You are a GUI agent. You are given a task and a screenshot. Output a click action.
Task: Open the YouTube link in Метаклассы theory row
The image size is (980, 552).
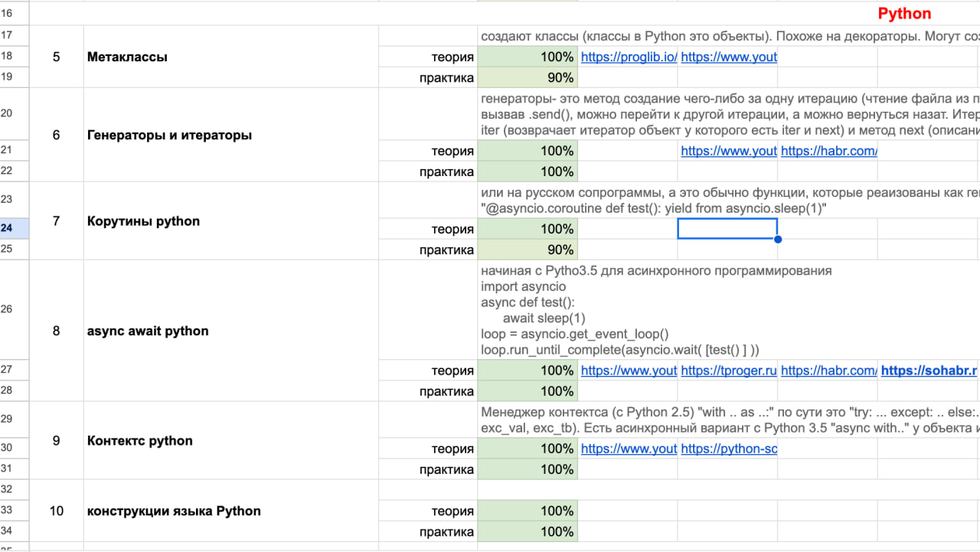728,57
